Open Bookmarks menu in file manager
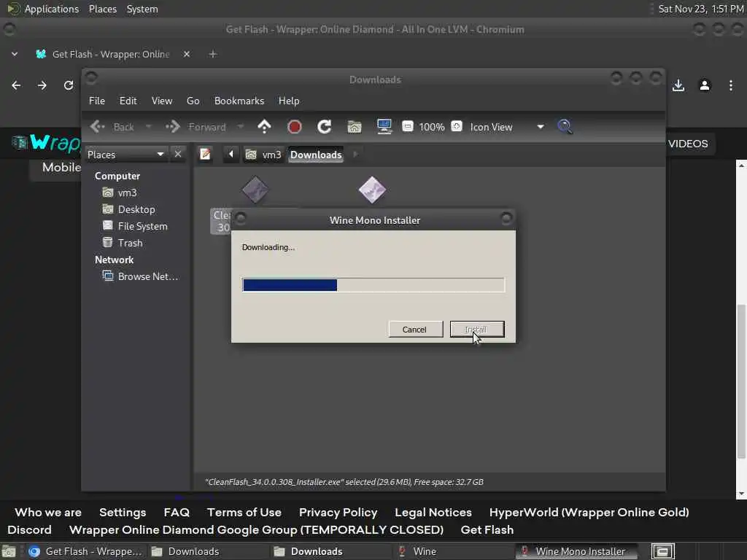The image size is (747, 560). tap(239, 101)
